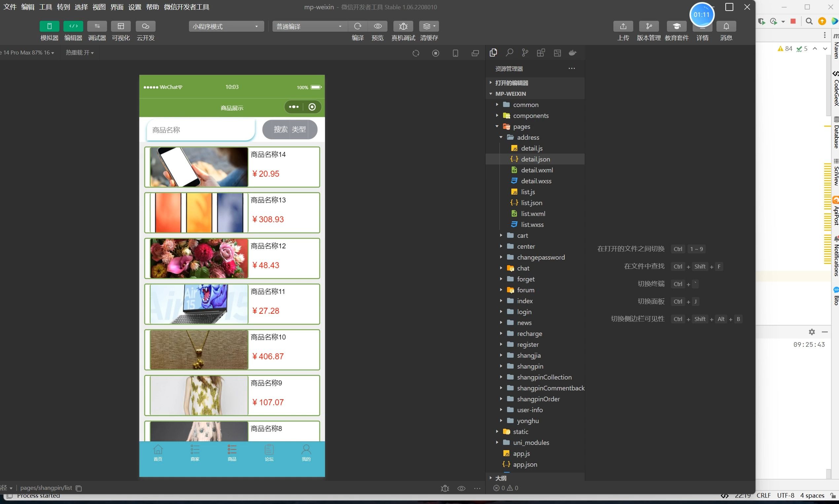Viewport: 839px width, 504px height.
Task: Tap the 我的 tab in simulator
Action: point(306,453)
